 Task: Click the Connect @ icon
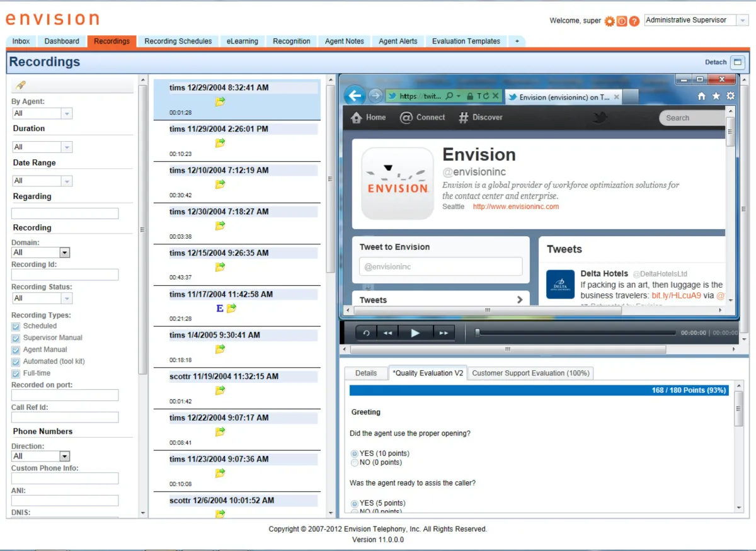[406, 117]
